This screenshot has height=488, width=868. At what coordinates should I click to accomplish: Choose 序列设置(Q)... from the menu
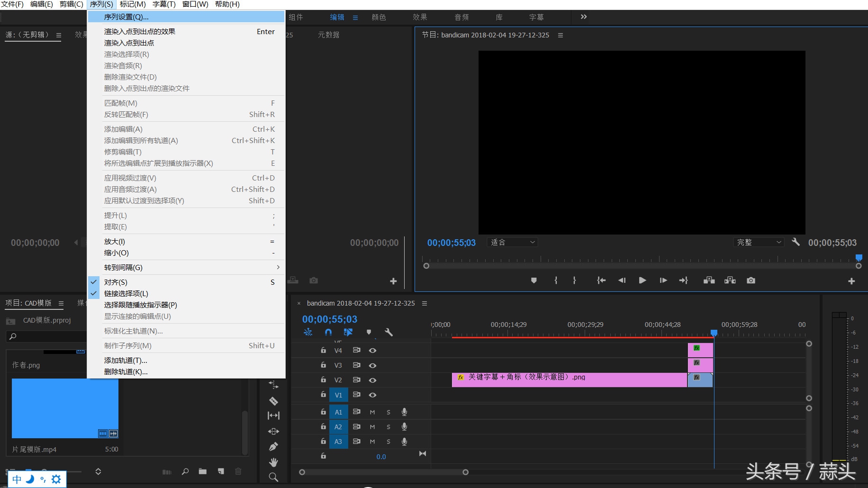[x=127, y=17]
